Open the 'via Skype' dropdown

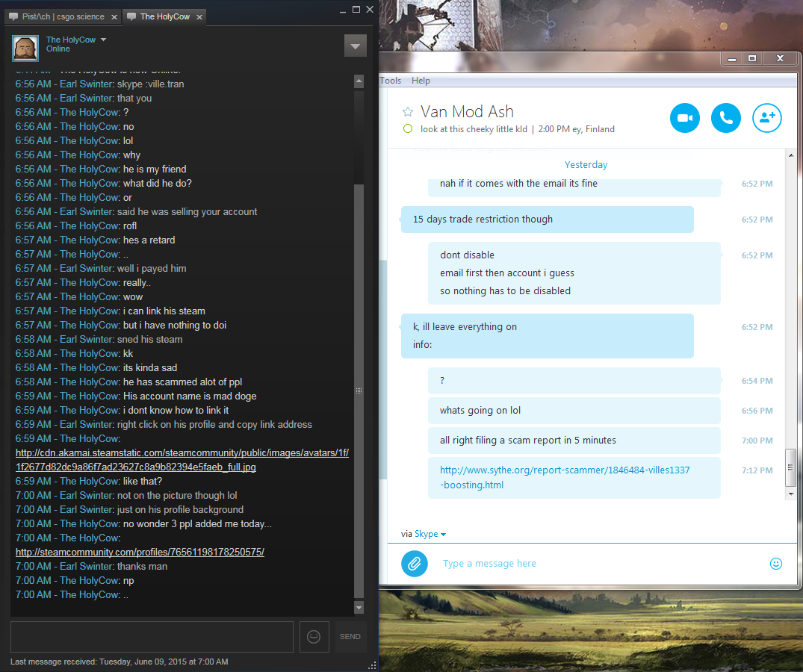coord(430,534)
